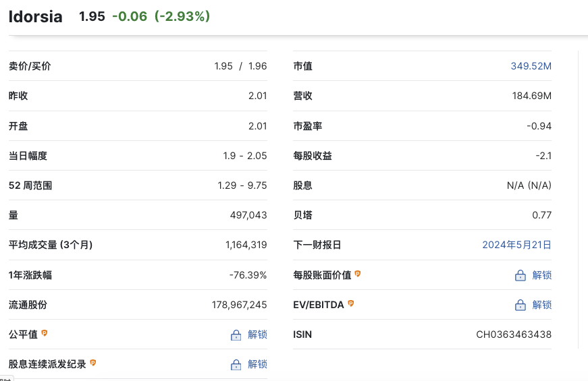This screenshot has width=588, height=381.
Task: Select the beta value 0.77
Action: [542, 215]
